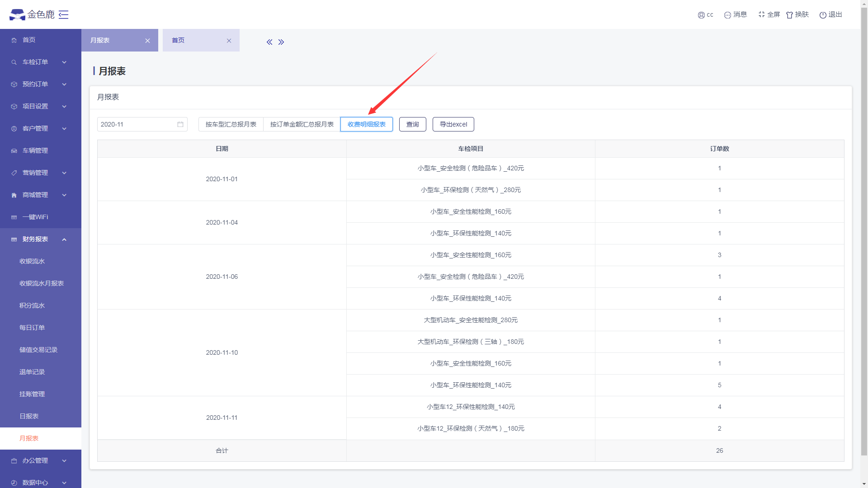
Task: Click the 项目设置 cube icon in the sidebar
Action: pos(14,107)
